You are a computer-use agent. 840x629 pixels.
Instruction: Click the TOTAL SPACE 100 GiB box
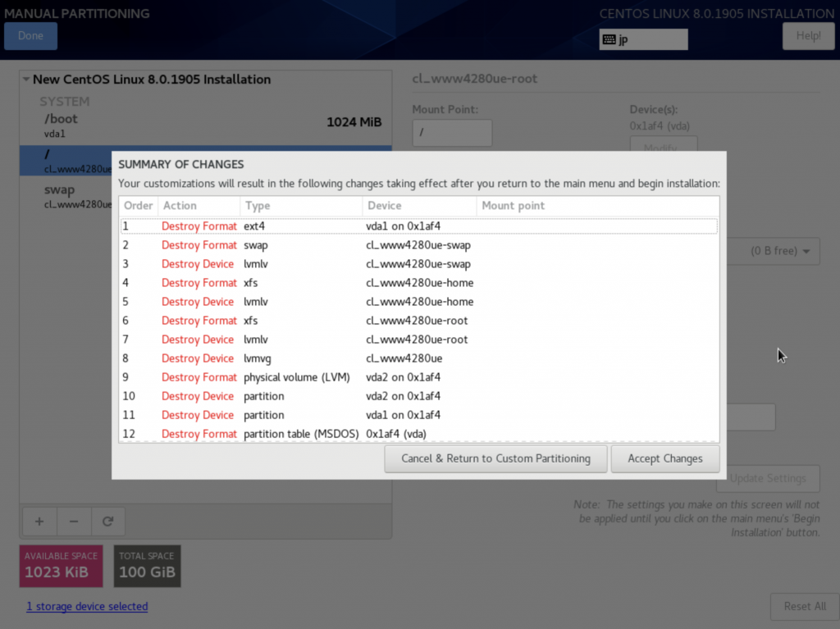pyautogui.click(x=148, y=567)
